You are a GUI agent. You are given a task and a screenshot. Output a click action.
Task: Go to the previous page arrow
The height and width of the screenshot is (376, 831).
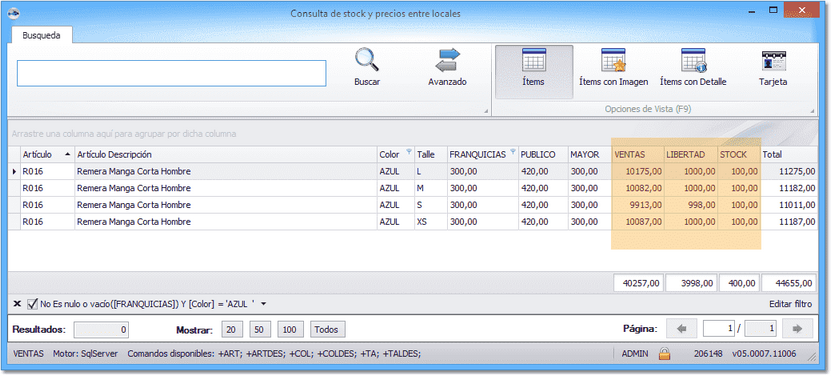pos(682,329)
